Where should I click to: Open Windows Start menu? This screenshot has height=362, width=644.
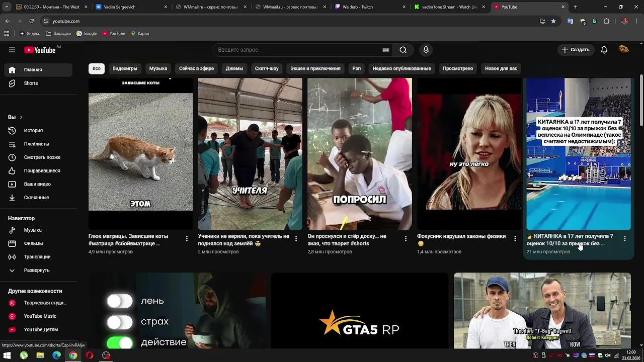tap(7, 355)
